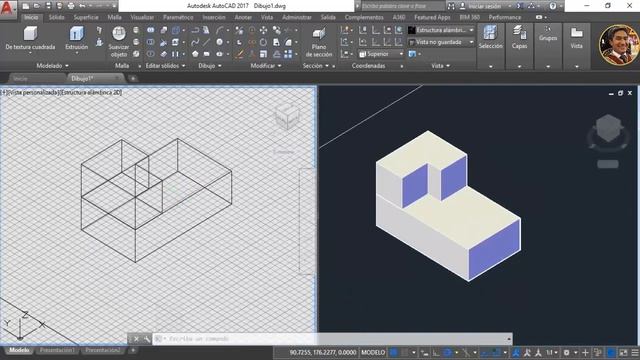
Task: Click the New file icon in quick access toolbar
Action: click(26, 6)
